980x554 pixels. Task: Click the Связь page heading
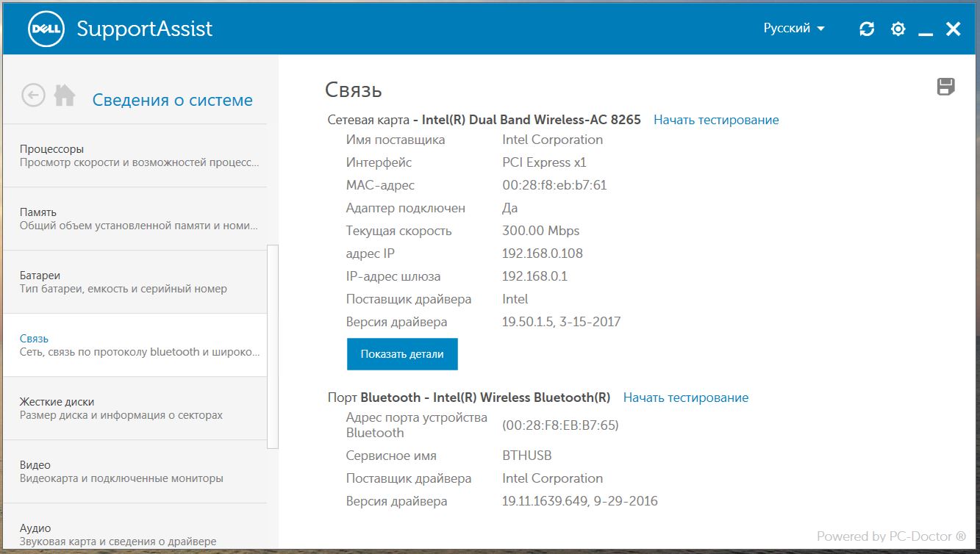click(354, 91)
